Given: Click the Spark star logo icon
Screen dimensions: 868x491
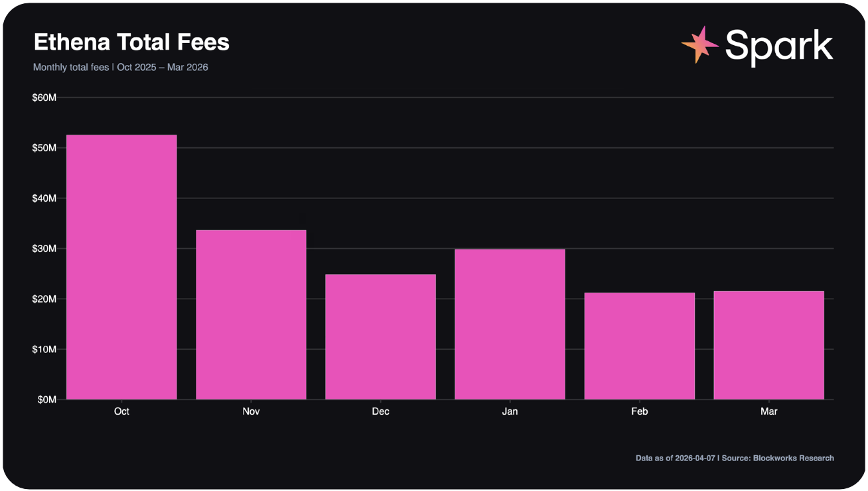Looking at the screenshot, I should tap(699, 45).
